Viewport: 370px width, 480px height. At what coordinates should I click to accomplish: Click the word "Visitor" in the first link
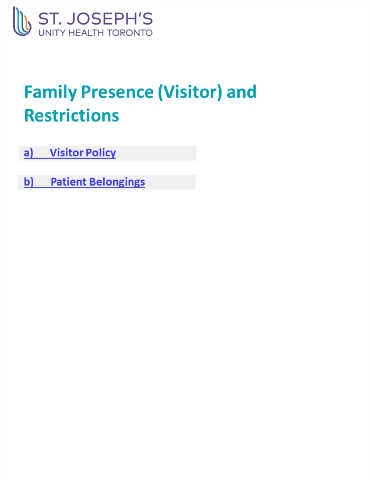(66, 153)
